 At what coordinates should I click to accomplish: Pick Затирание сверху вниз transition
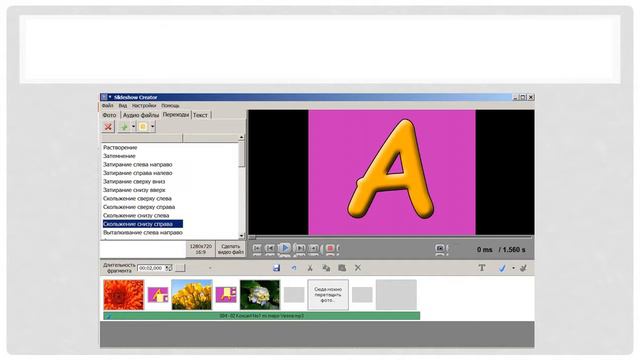point(134,182)
